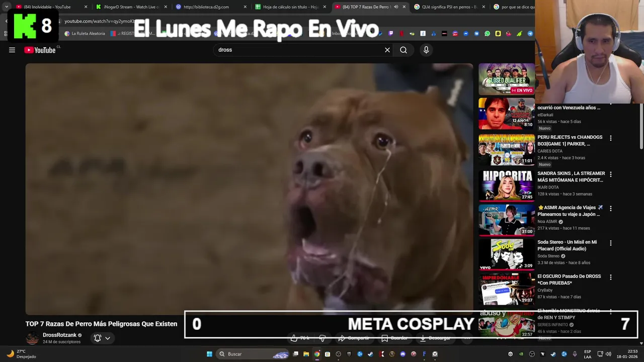This screenshot has width=644, height=362.
Task: Switch to biblioteca.d2g.com tab
Action: [211, 7]
